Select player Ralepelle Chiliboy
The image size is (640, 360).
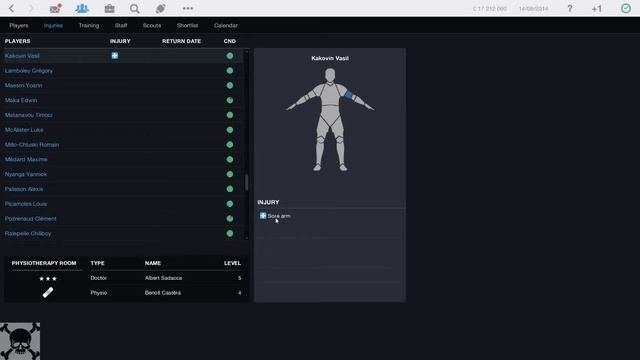pos(28,233)
